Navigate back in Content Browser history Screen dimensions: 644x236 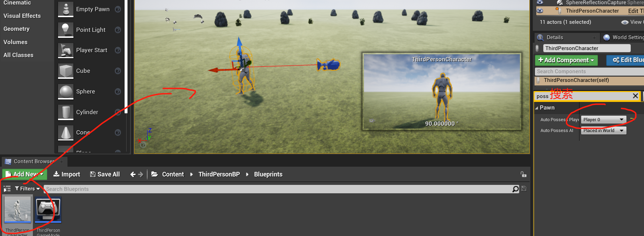click(133, 174)
